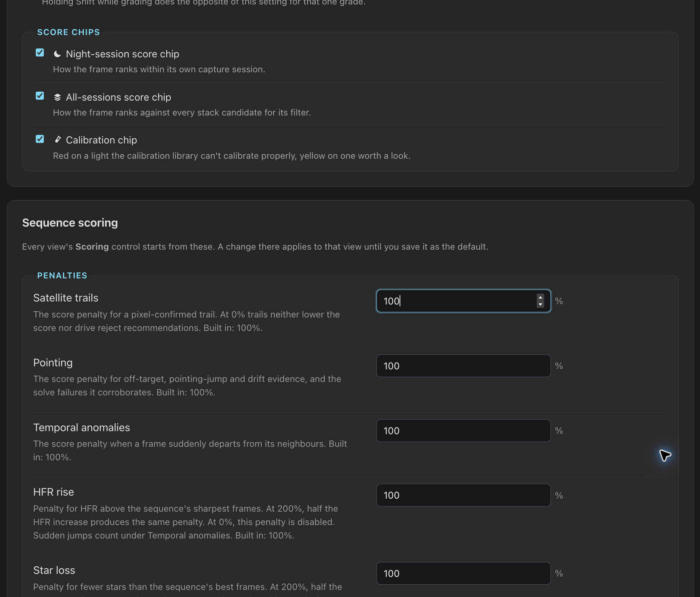This screenshot has height=597, width=700.
Task: Click the All-sessions score chip label
Action: [119, 97]
